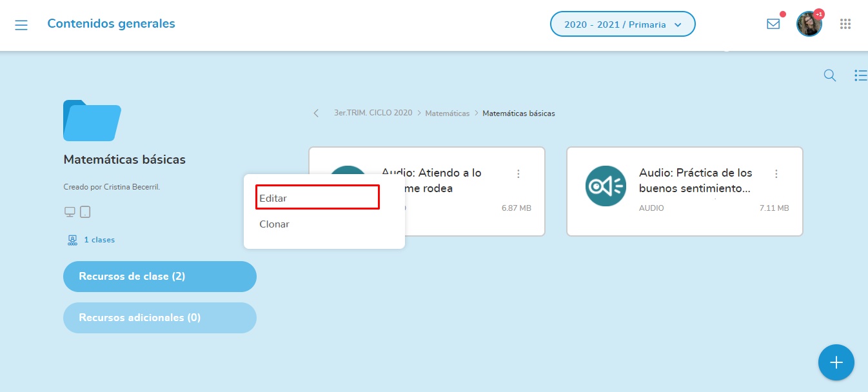Switch to list view icon
The image size is (868, 392).
point(860,75)
